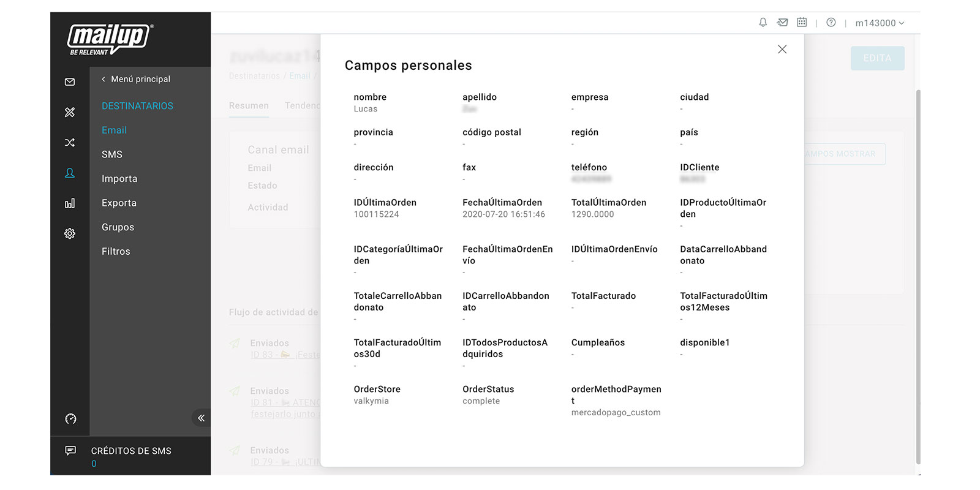980x490 pixels.
Task: Open the messages envelope icon in sidebar
Action: [x=70, y=82]
